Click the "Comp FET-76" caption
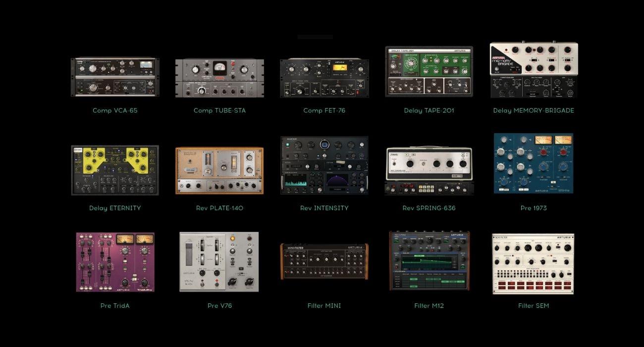The image size is (644, 347). (324, 111)
